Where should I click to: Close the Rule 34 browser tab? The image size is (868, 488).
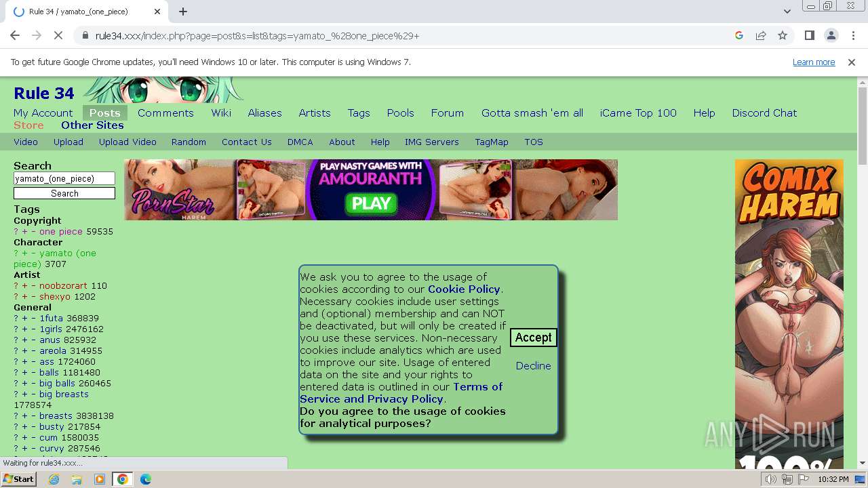coord(157,12)
